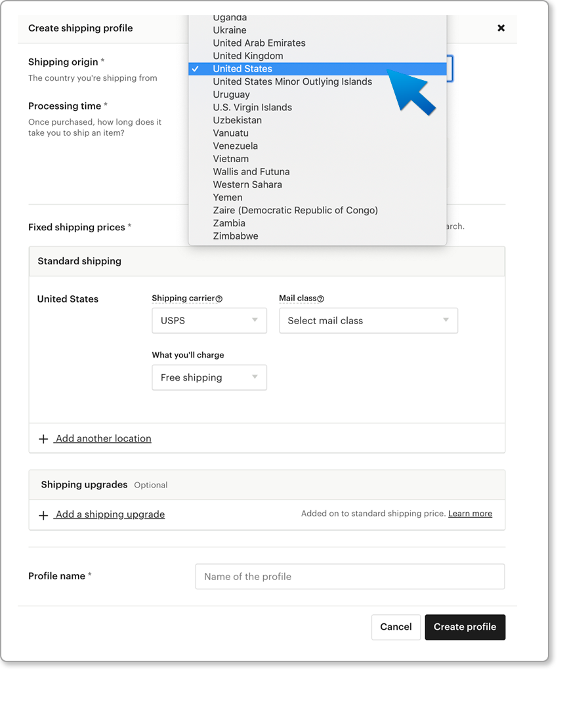Choose United States Minor Outlying Islands
The height and width of the screenshot is (708, 588).
pyautogui.click(x=293, y=81)
